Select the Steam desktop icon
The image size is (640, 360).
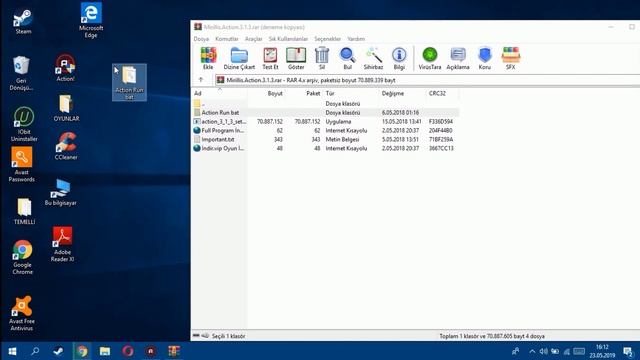23,22
